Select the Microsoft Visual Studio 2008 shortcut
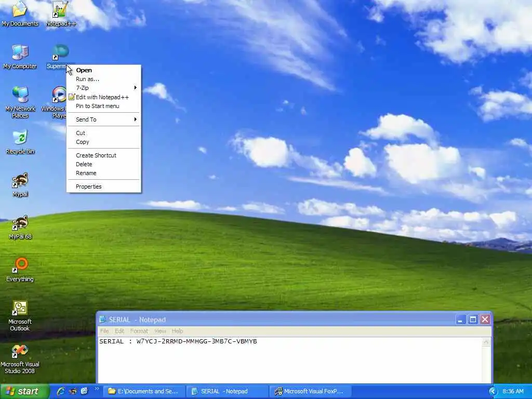The image size is (532, 399). pyautogui.click(x=20, y=358)
